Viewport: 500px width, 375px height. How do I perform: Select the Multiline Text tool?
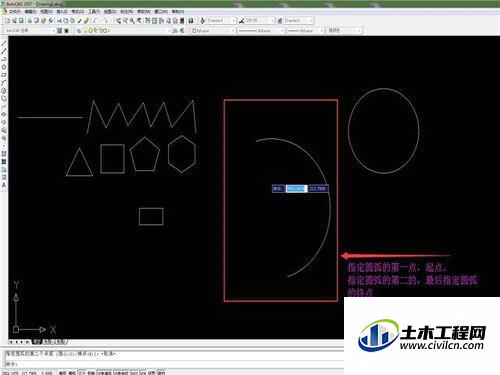[4, 185]
